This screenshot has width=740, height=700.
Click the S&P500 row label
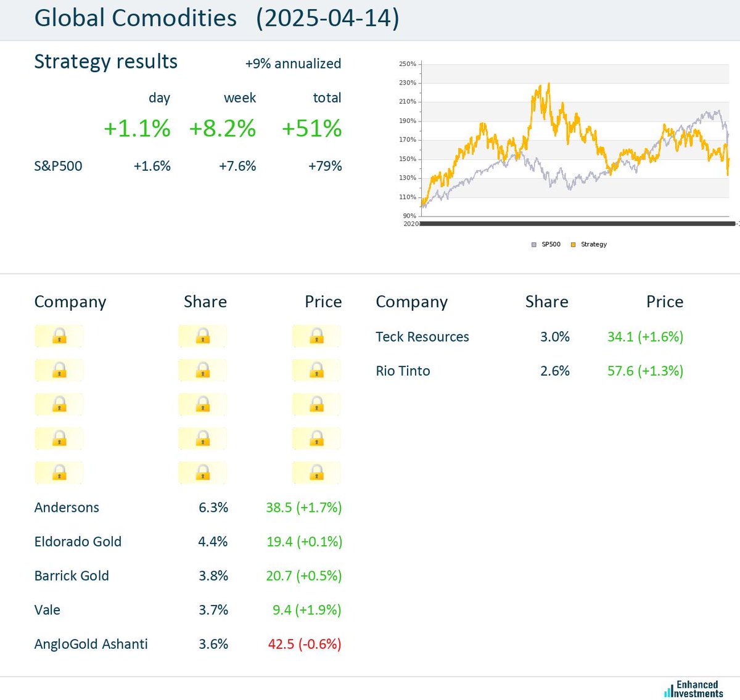pos(58,166)
